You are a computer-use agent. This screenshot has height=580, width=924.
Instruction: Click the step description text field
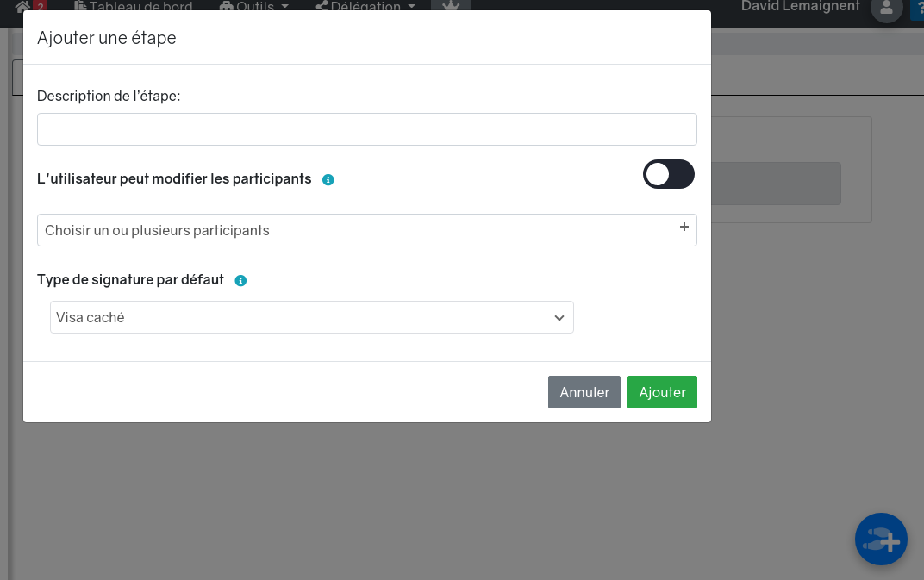[x=367, y=129]
